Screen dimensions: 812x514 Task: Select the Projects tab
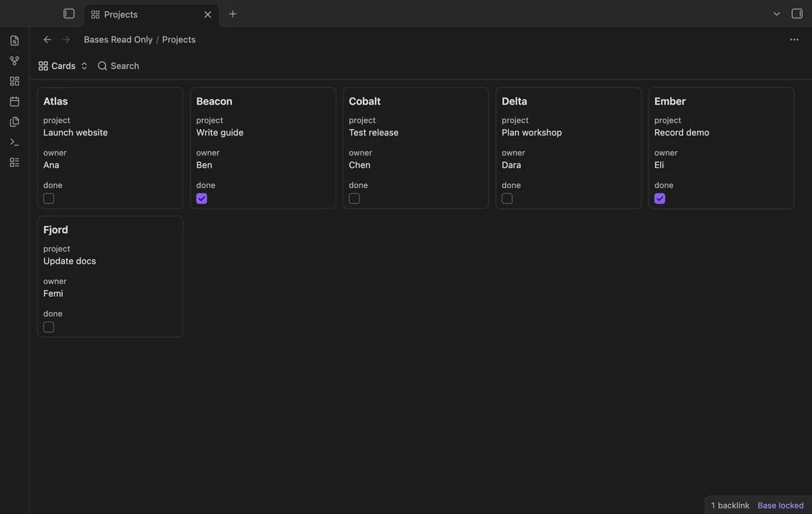coord(151,14)
